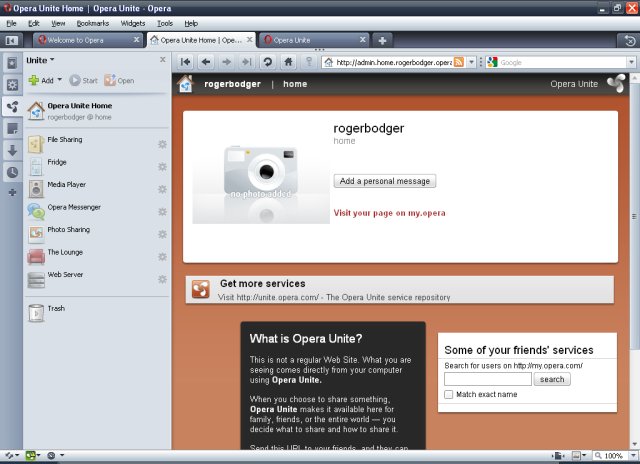Open a new tab with plus button
640x464 pixels.
pos(382,40)
